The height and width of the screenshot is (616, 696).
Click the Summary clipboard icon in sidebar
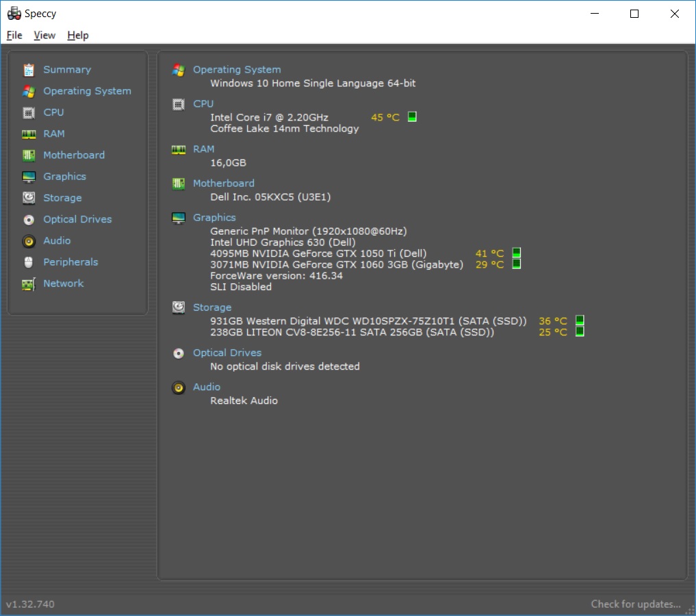(x=29, y=70)
